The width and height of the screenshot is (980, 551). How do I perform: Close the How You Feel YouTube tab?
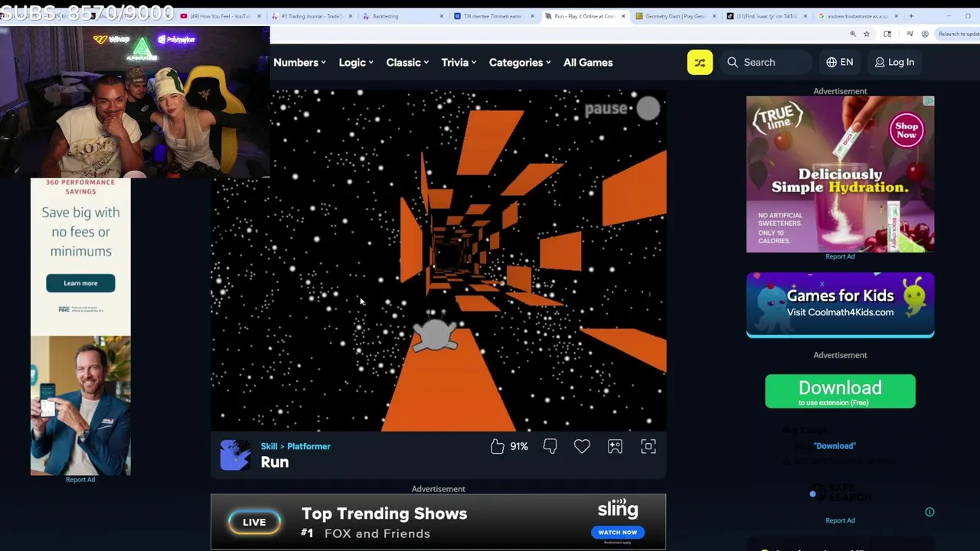click(259, 16)
